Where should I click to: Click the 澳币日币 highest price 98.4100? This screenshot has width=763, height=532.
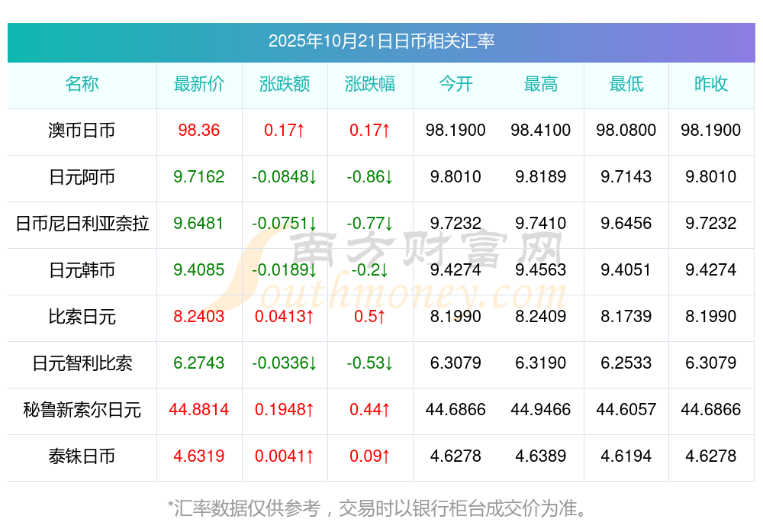(541, 131)
